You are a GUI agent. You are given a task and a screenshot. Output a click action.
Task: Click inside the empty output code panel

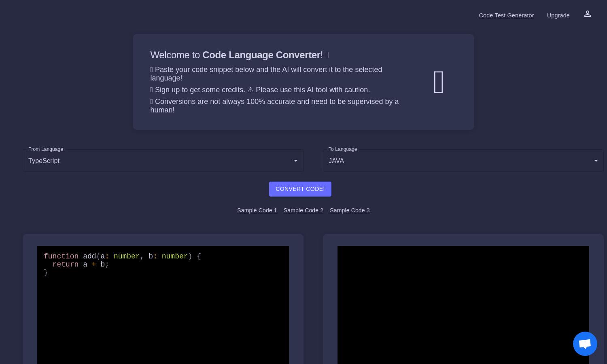(x=463, y=305)
